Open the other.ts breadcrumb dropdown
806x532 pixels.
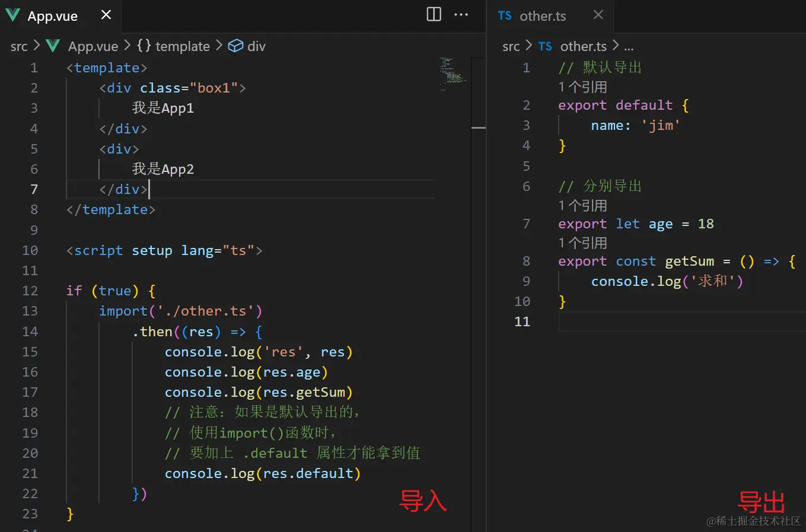pos(584,46)
